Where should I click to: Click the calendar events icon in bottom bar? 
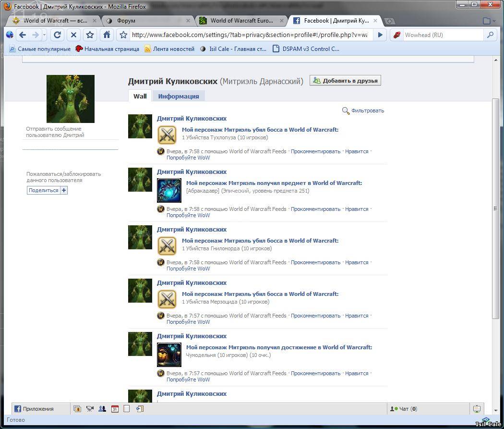coord(115,409)
